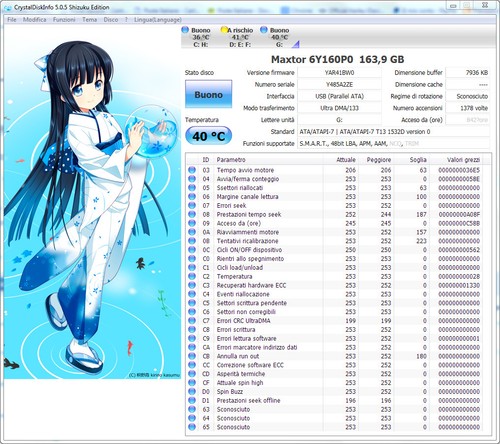
Task: Click raw value 0000000036E5
Action: [459, 170]
